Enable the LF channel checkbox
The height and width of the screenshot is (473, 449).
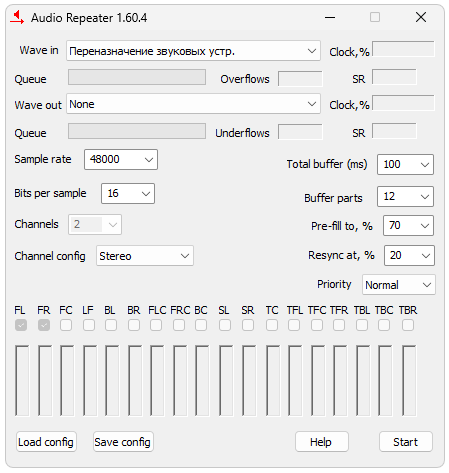89,325
